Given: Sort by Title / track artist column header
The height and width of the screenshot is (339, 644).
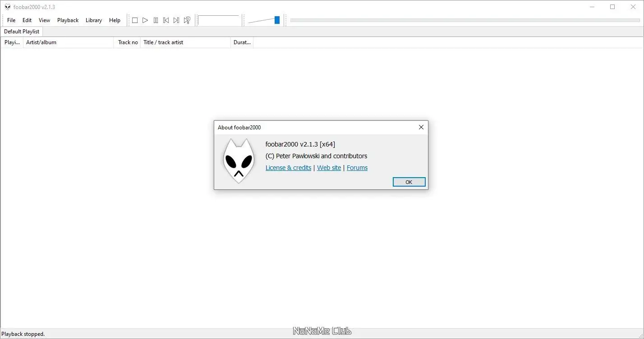Looking at the screenshot, I should click(x=186, y=42).
